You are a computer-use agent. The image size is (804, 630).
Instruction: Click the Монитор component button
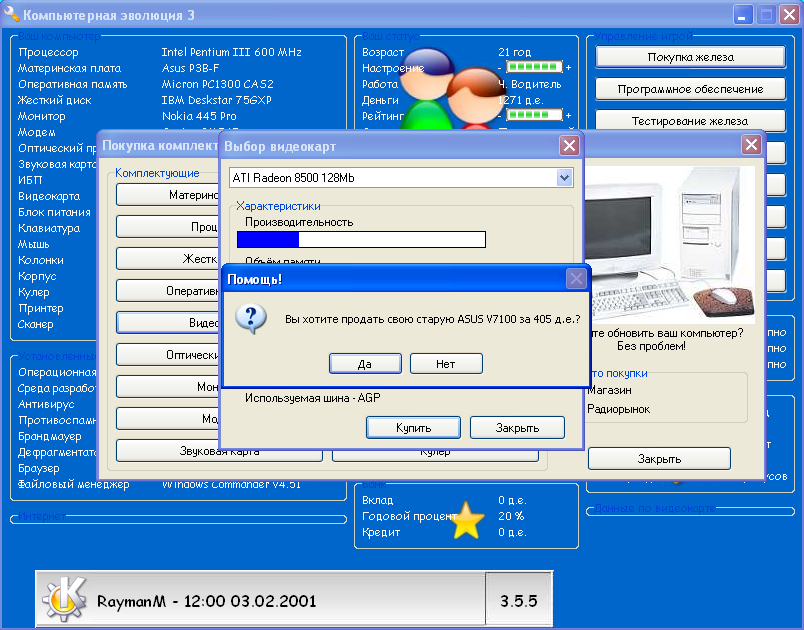[168, 387]
